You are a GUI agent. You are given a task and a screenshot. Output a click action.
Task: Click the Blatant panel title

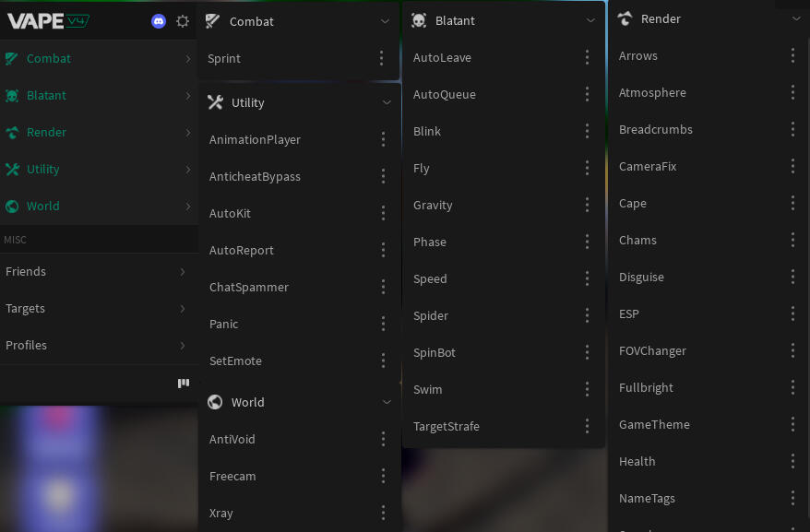[x=455, y=20]
